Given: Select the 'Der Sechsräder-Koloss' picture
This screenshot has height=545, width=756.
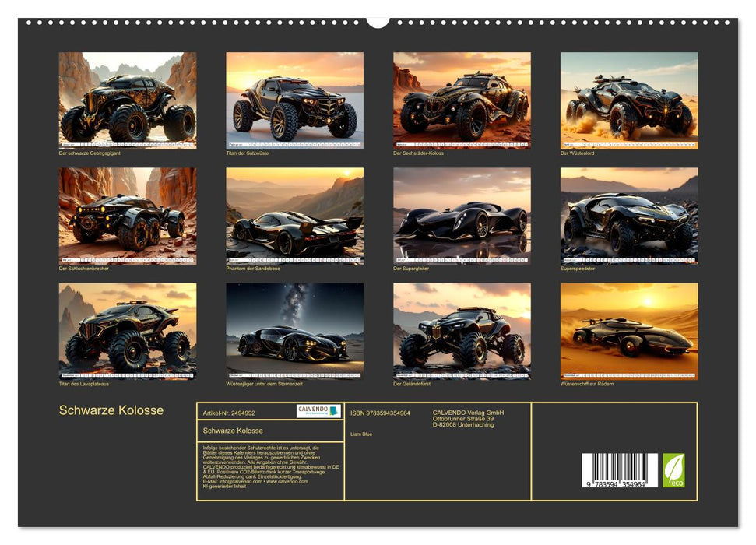Looking at the screenshot, I should point(462,100).
